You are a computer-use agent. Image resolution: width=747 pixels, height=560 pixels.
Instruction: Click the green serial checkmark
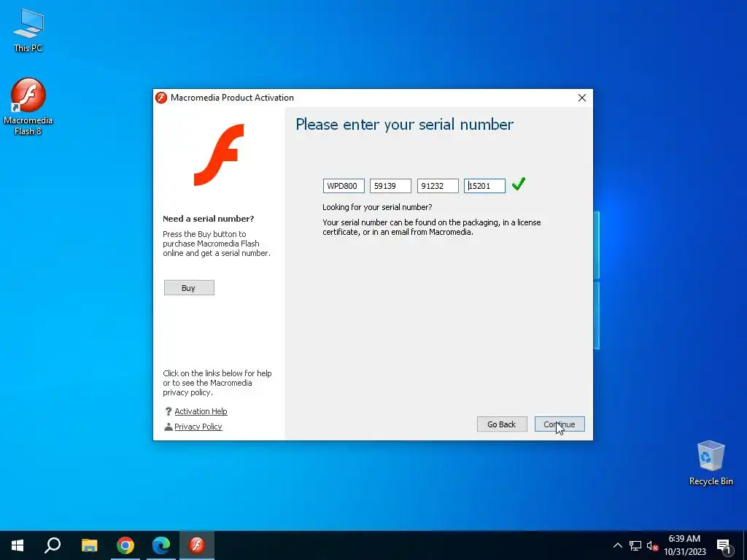pos(519,184)
